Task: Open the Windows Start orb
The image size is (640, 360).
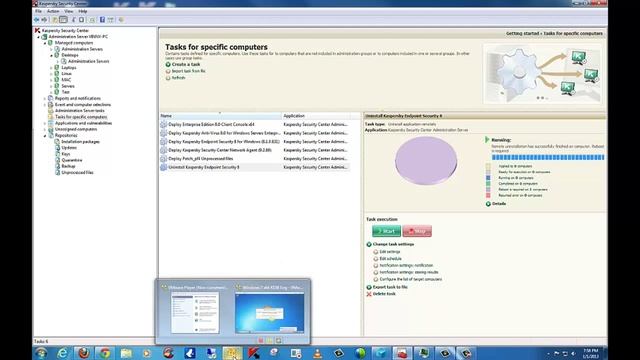Action: click(x=41, y=353)
